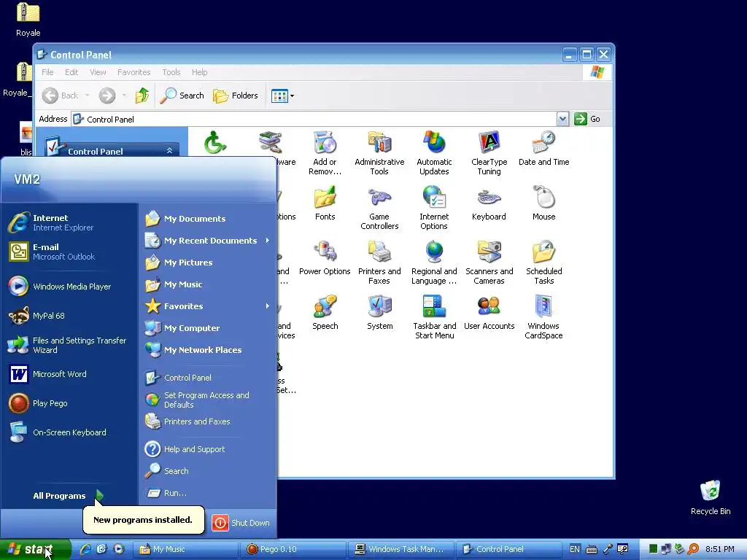
Task: Open the Fonts folder icon
Action: [x=325, y=203]
